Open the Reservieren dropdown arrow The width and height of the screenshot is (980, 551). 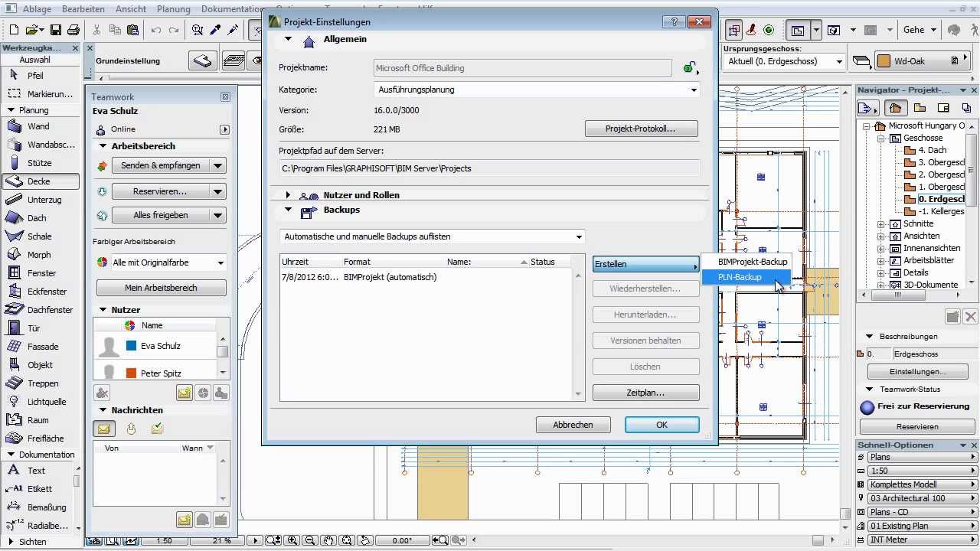(218, 191)
